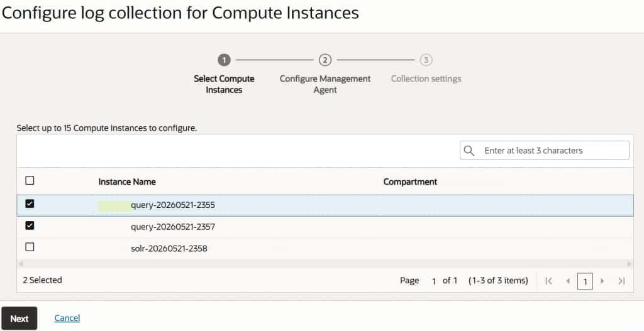Click the Cancel link
Screen dimensions: 644x331
[x=67, y=318]
